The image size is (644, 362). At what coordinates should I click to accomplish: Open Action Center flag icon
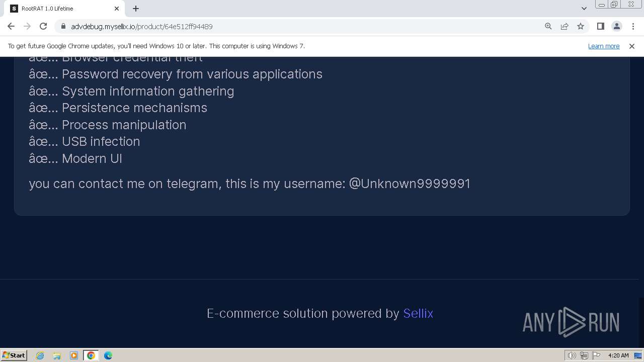click(596, 355)
